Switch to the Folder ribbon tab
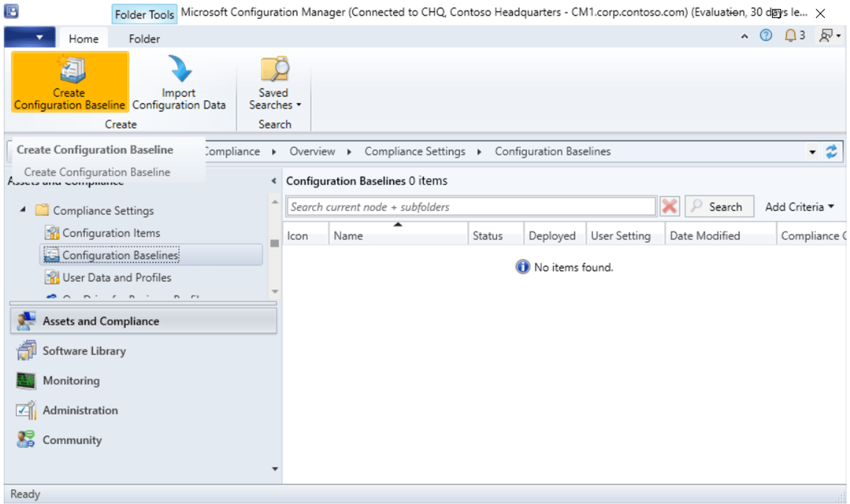 (x=144, y=39)
